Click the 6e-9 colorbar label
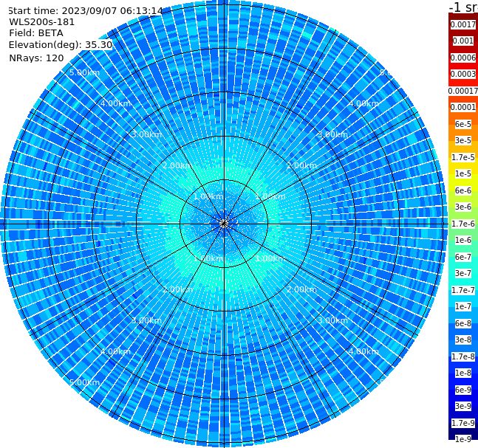478x448 pixels. (463, 390)
